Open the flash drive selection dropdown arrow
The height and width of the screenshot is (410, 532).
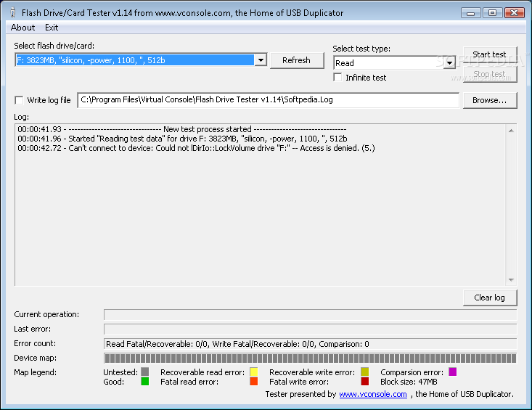click(261, 60)
